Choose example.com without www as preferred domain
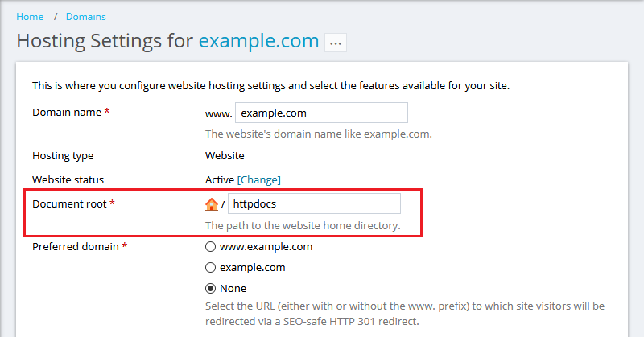This screenshot has width=644, height=337. click(211, 267)
